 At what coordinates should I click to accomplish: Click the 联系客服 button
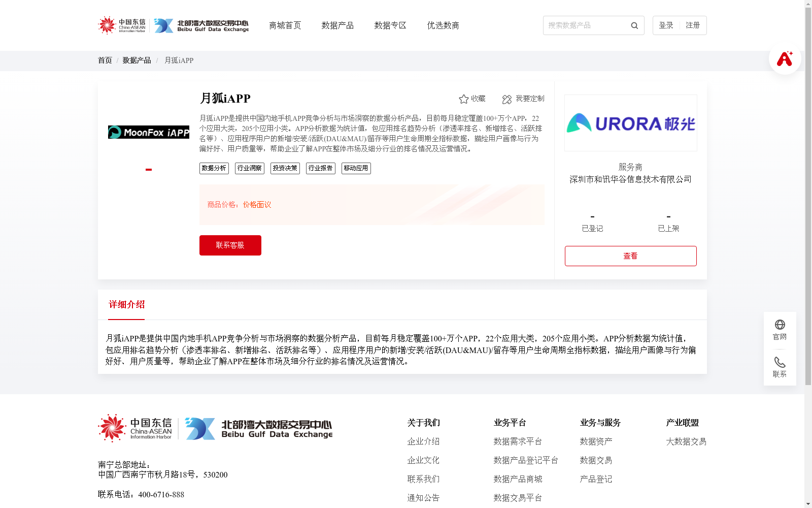230,245
